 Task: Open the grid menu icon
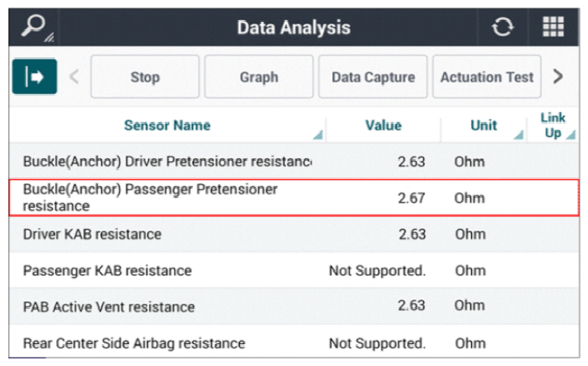coord(554,27)
